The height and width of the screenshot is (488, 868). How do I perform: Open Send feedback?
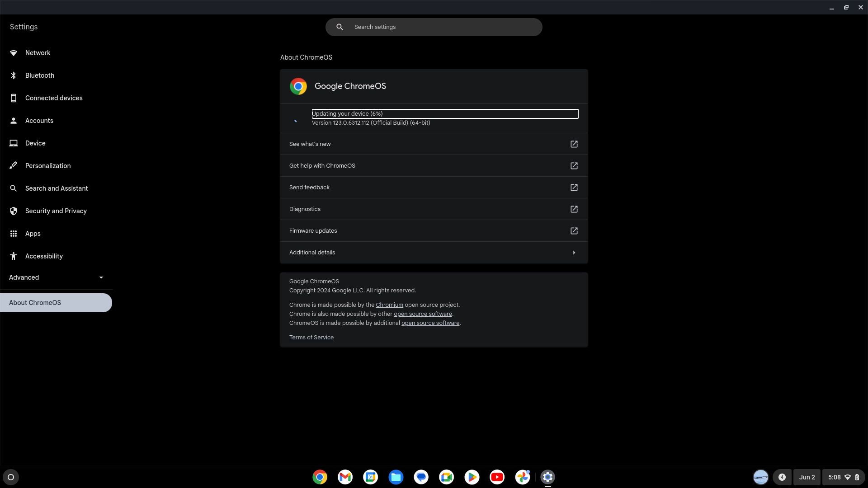(434, 188)
